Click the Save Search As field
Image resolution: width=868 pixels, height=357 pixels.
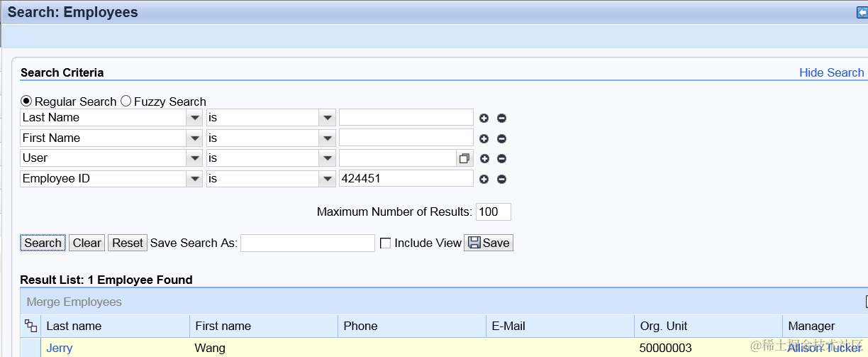pos(308,243)
